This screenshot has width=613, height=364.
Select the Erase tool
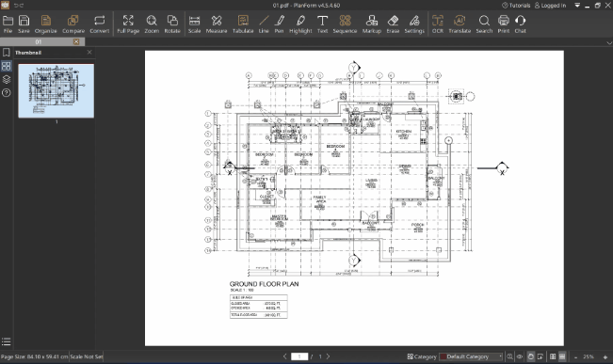coord(393,24)
